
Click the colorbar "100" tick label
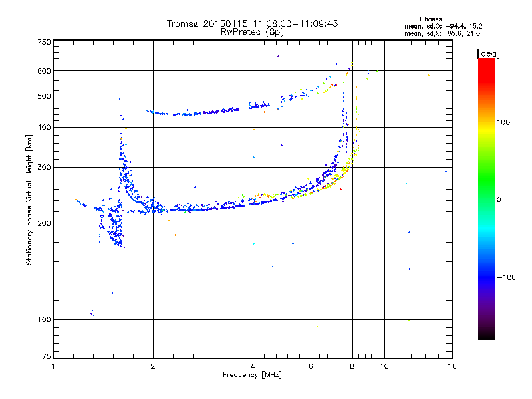503,122
